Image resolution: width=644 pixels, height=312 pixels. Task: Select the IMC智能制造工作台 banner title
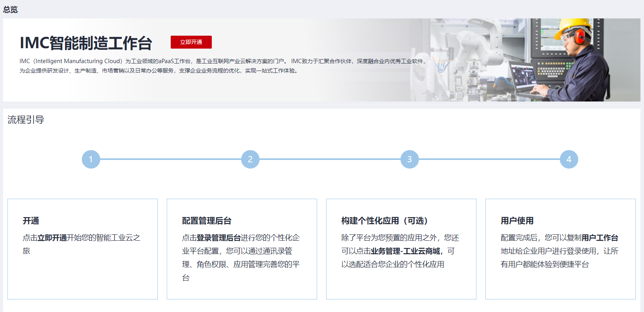(86, 43)
